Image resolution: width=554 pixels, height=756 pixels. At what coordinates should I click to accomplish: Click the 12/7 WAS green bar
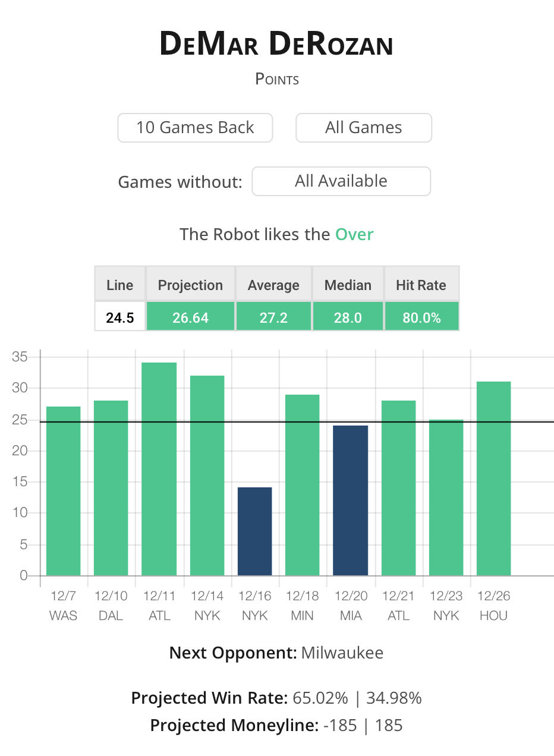coord(64,491)
